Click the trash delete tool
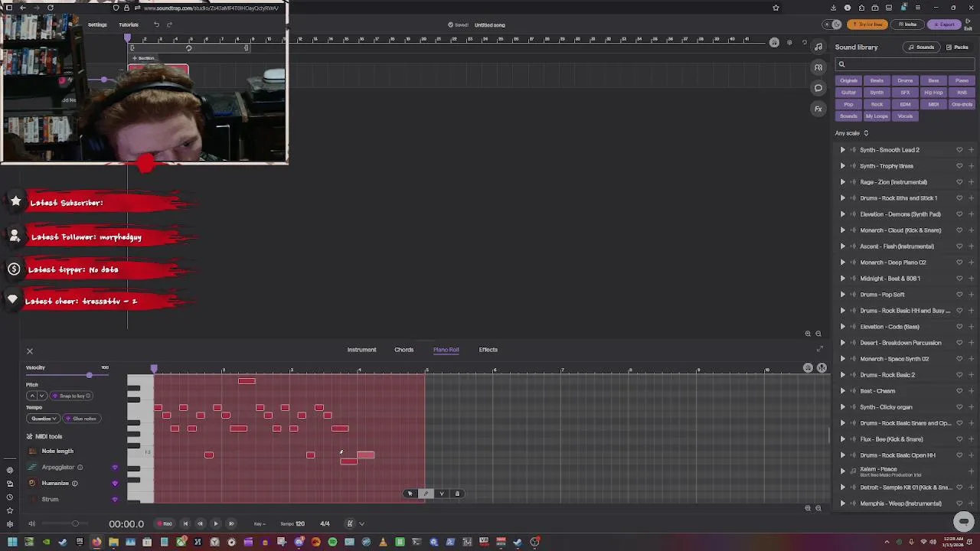 click(x=458, y=494)
